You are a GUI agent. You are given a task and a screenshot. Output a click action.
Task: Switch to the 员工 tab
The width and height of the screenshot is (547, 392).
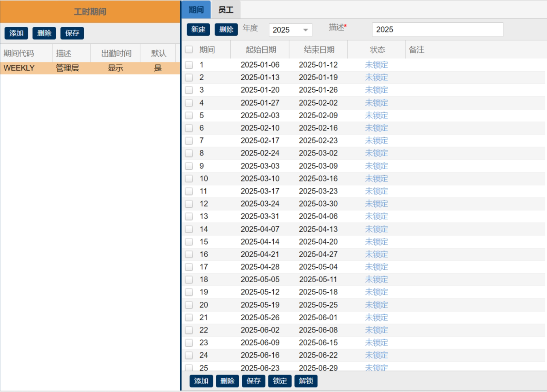pyautogui.click(x=226, y=10)
